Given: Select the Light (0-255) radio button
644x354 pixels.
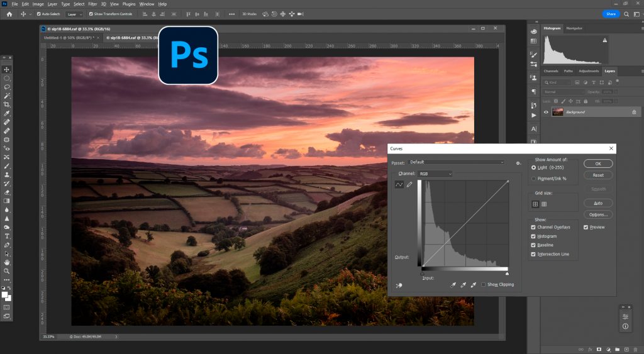Looking at the screenshot, I should pyautogui.click(x=533, y=167).
